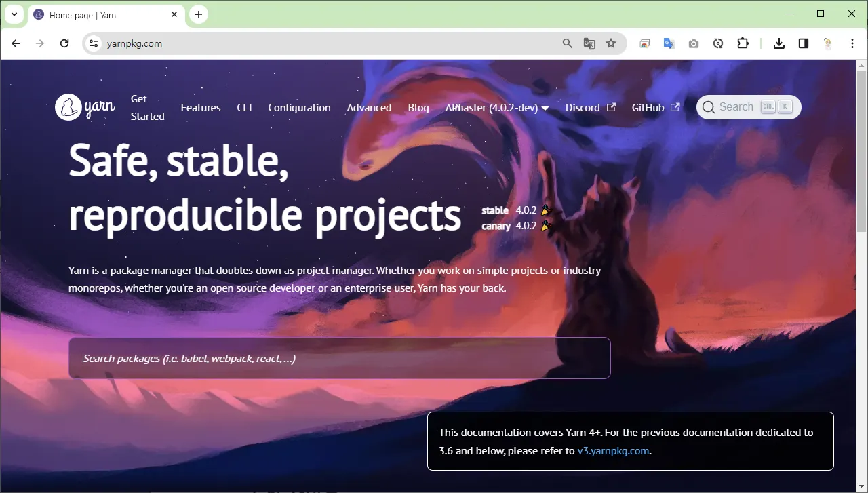The height and width of the screenshot is (493, 868).
Task: Open the tab search chevron in Chrome
Action: tap(14, 14)
